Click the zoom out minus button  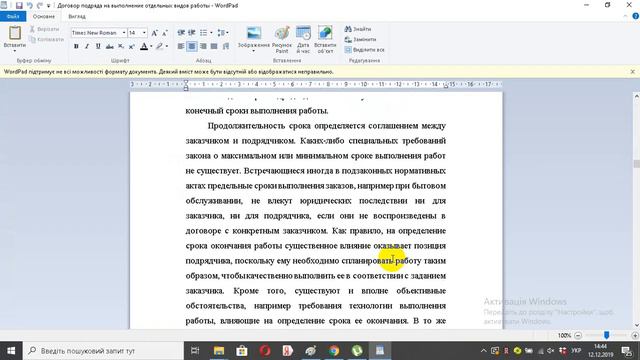pyautogui.click(x=578, y=336)
